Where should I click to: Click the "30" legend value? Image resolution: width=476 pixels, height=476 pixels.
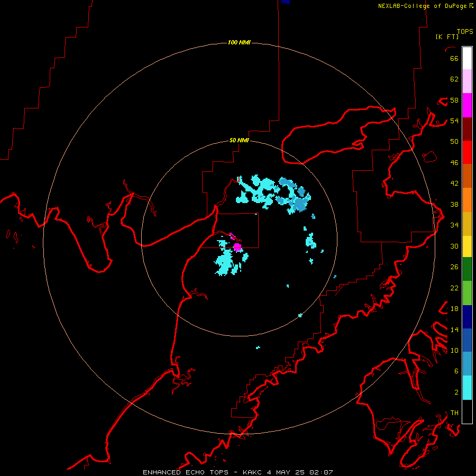click(454, 246)
